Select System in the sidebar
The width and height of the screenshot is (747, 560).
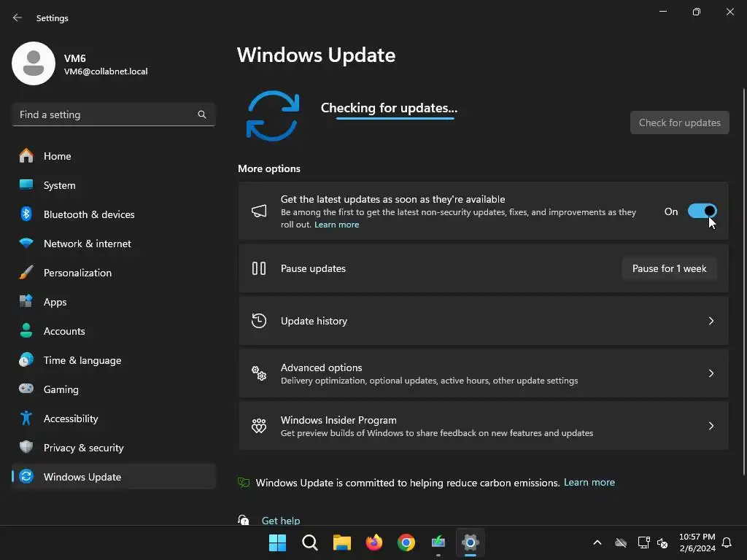point(113,184)
